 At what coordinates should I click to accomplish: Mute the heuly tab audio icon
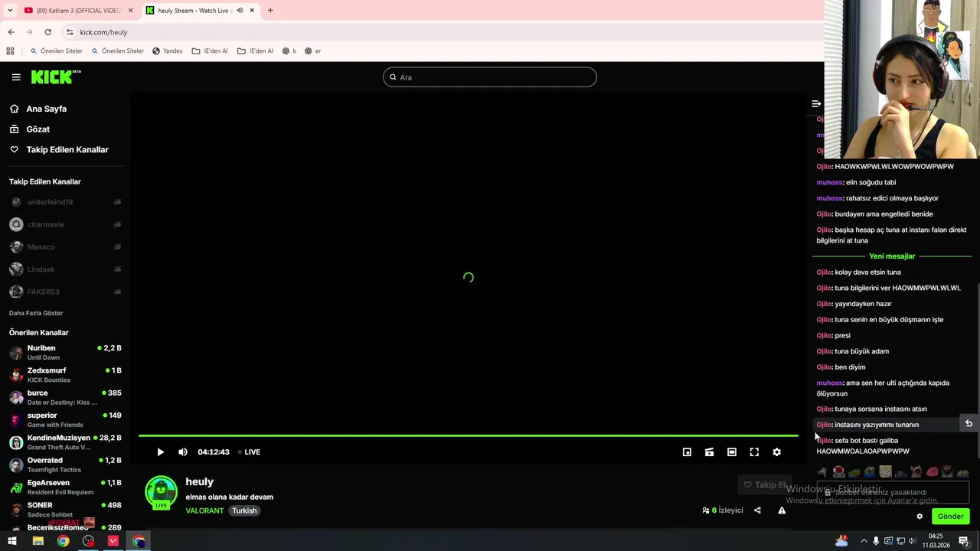coord(240,11)
